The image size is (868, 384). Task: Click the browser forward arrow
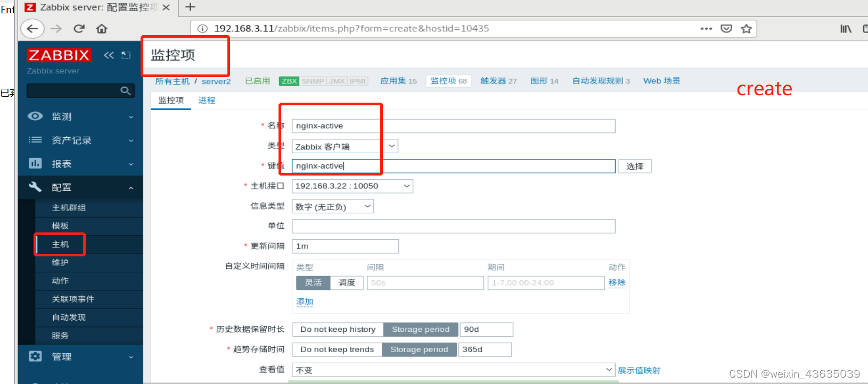56,29
